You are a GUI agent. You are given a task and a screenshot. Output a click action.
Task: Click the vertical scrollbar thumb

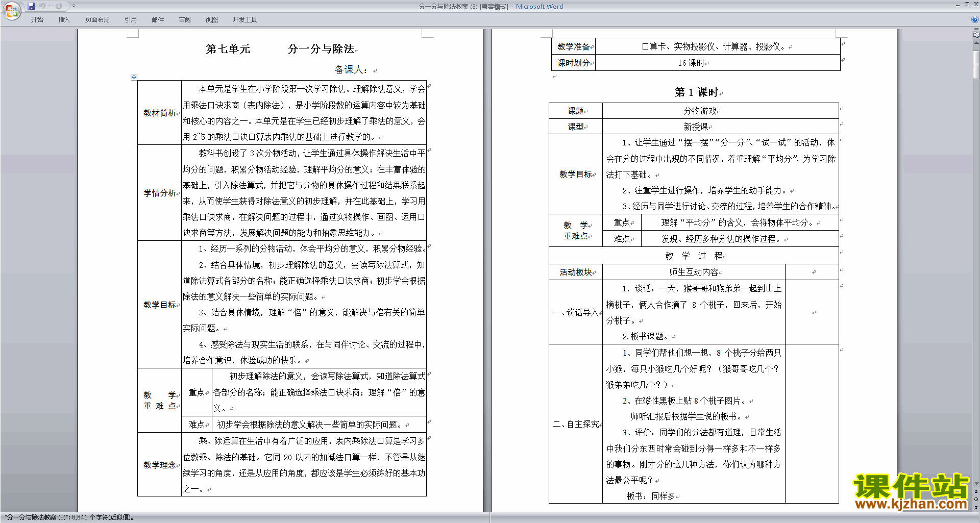(x=976, y=64)
